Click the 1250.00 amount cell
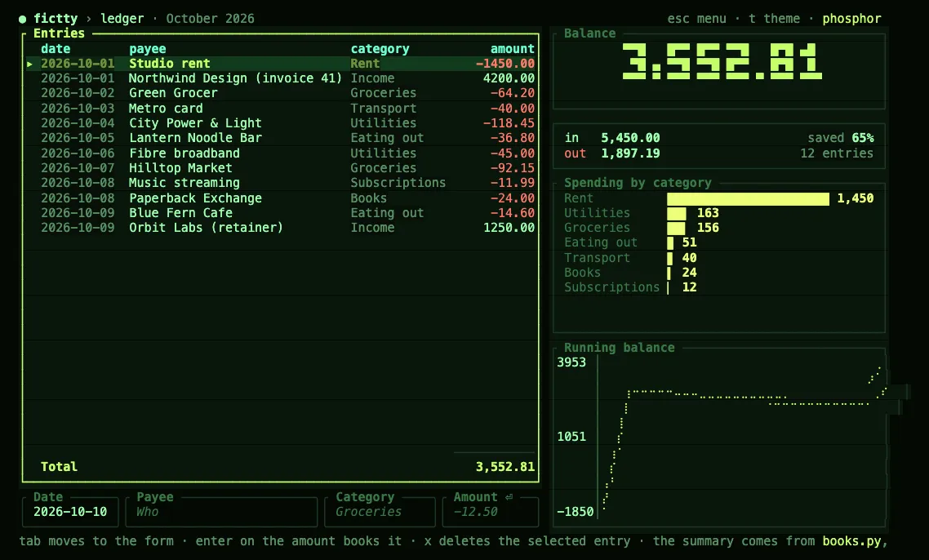Image resolution: width=929 pixels, height=560 pixels. tap(509, 228)
